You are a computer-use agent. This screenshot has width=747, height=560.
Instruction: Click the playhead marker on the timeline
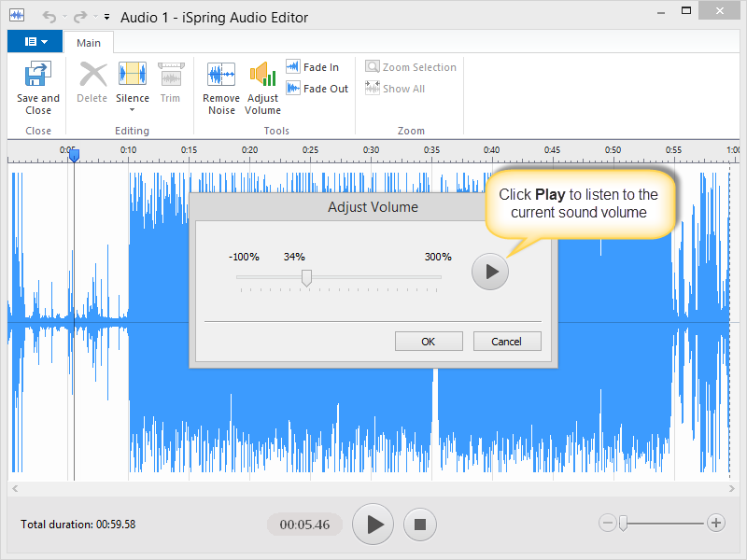[74, 156]
